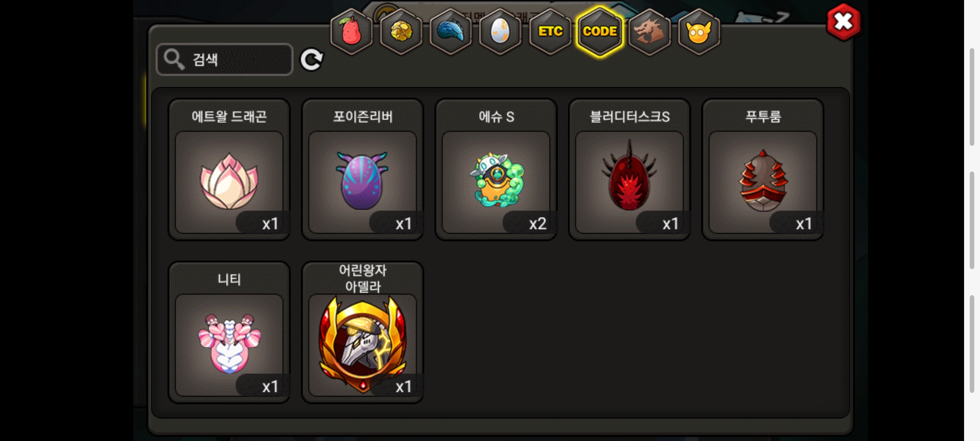Select the golden nugget category hexagon

[x=401, y=31]
